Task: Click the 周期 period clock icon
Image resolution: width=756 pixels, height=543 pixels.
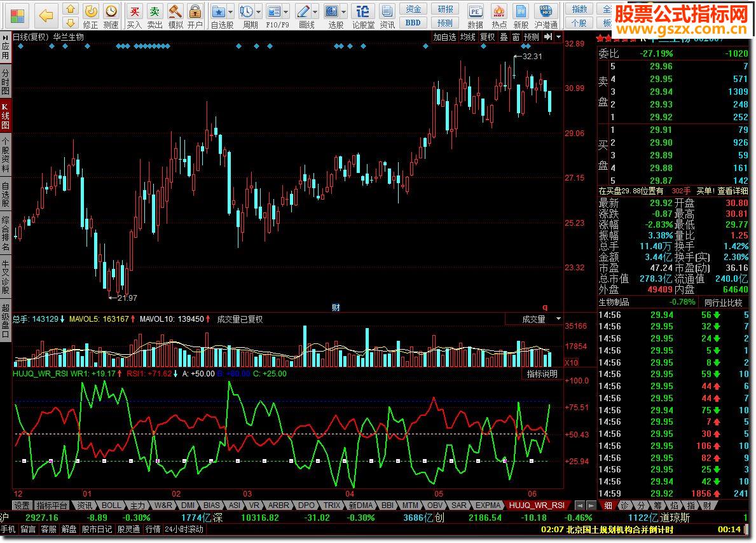Action: [x=247, y=16]
